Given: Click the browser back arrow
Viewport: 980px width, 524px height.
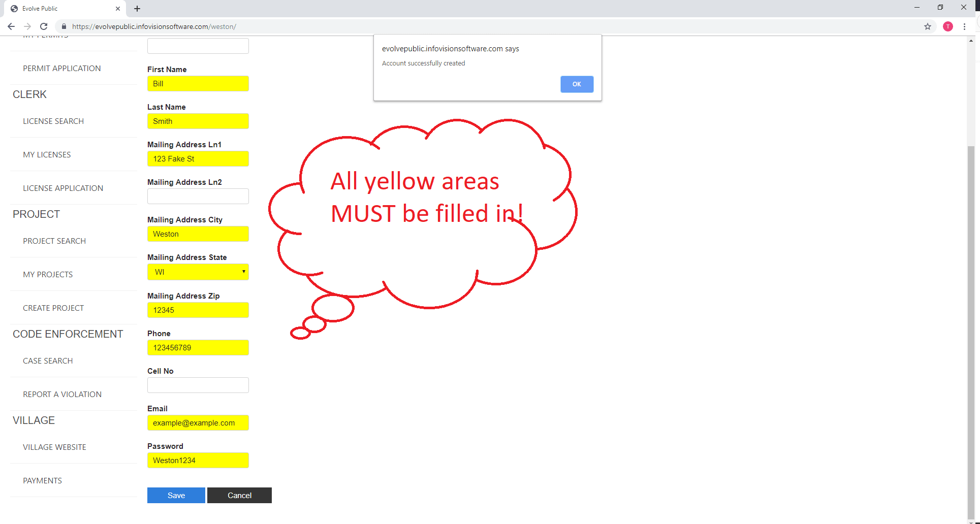Looking at the screenshot, I should point(11,26).
